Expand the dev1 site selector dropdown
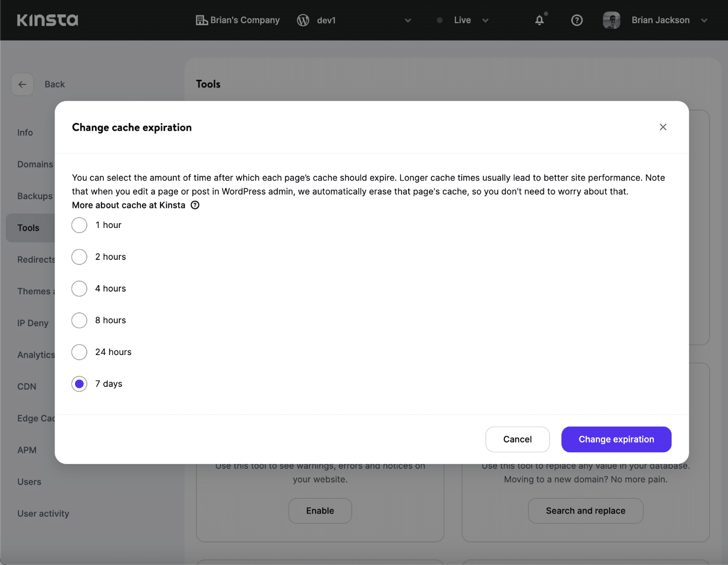 [x=408, y=20]
